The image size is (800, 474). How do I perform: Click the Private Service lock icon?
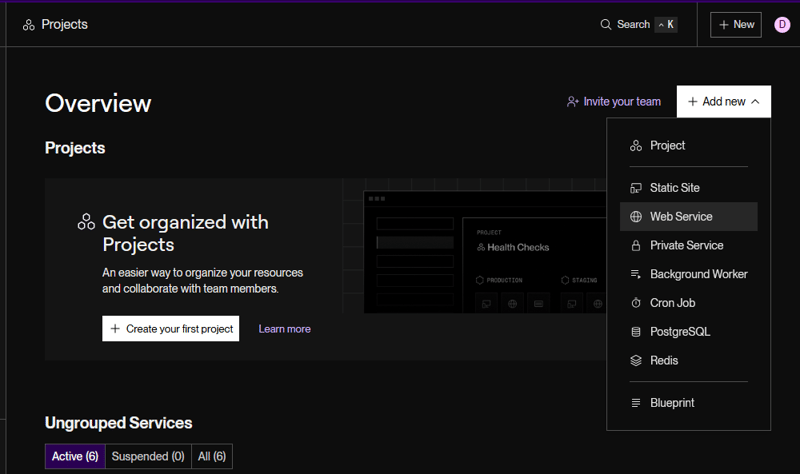point(636,245)
